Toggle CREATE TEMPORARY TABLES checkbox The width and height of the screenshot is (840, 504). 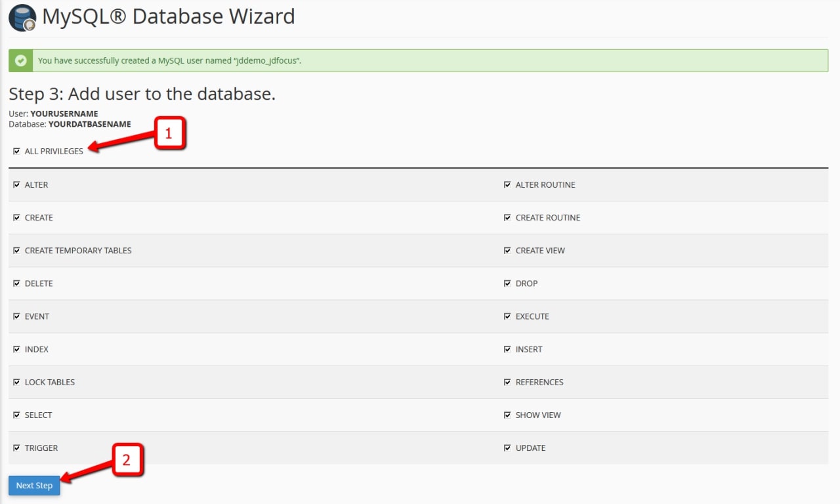pyautogui.click(x=17, y=250)
